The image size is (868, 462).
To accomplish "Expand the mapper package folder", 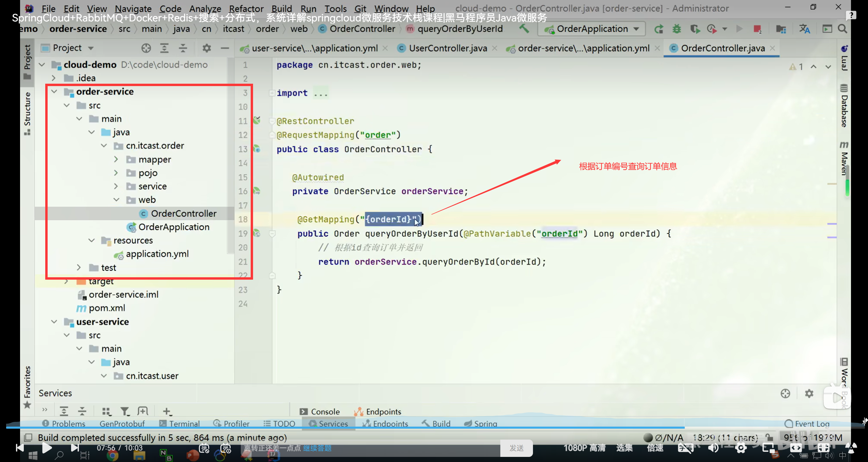I will [116, 159].
